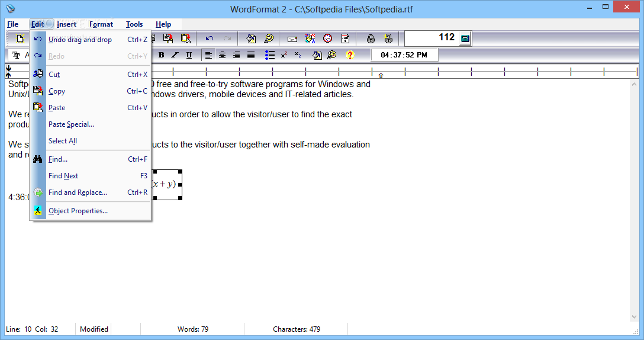Set left text alignment

pyautogui.click(x=208, y=55)
